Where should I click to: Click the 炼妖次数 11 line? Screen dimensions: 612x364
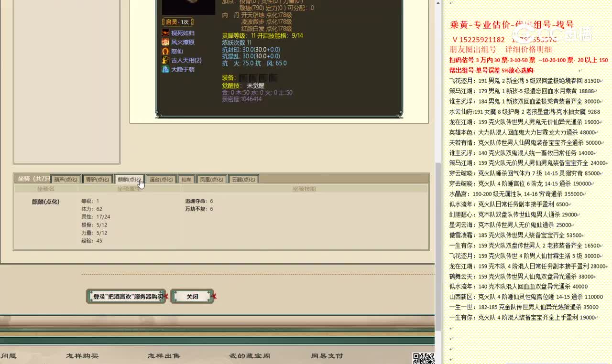pos(237,43)
